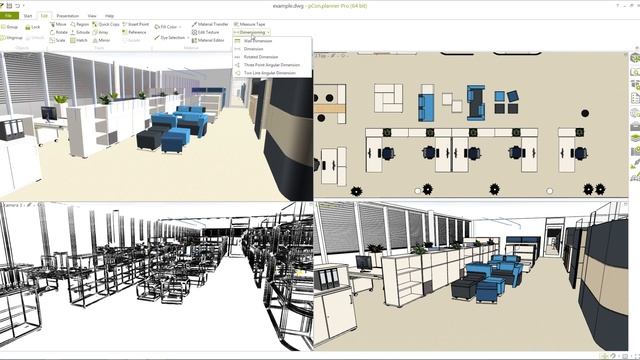Click the Undo icon in title bar

coord(17,6)
